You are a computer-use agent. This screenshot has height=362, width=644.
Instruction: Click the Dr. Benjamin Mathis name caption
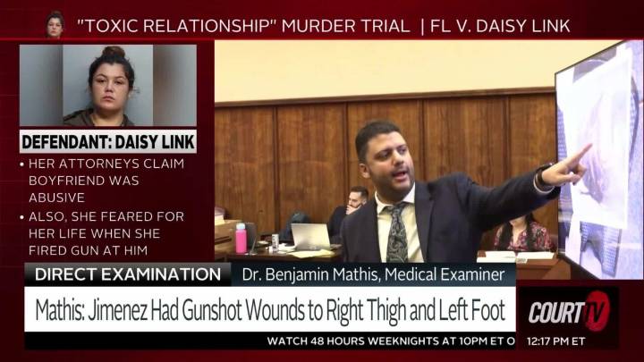[373, 274]
